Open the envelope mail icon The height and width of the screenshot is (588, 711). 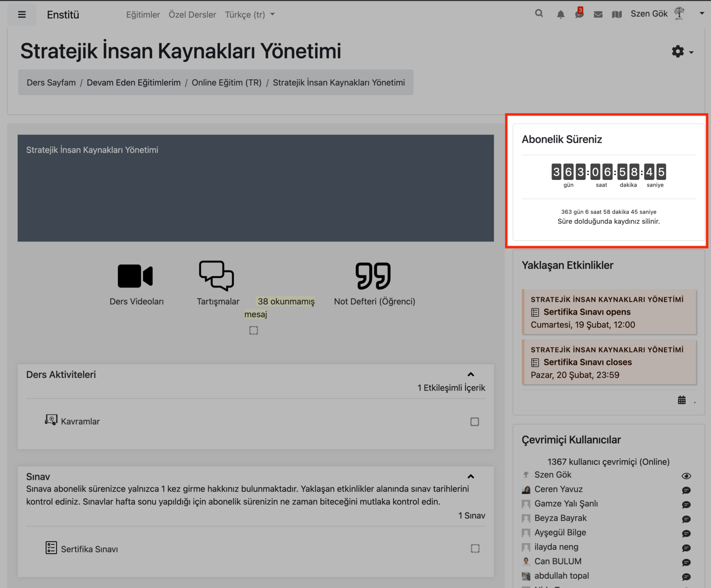(x=598, y=15)
